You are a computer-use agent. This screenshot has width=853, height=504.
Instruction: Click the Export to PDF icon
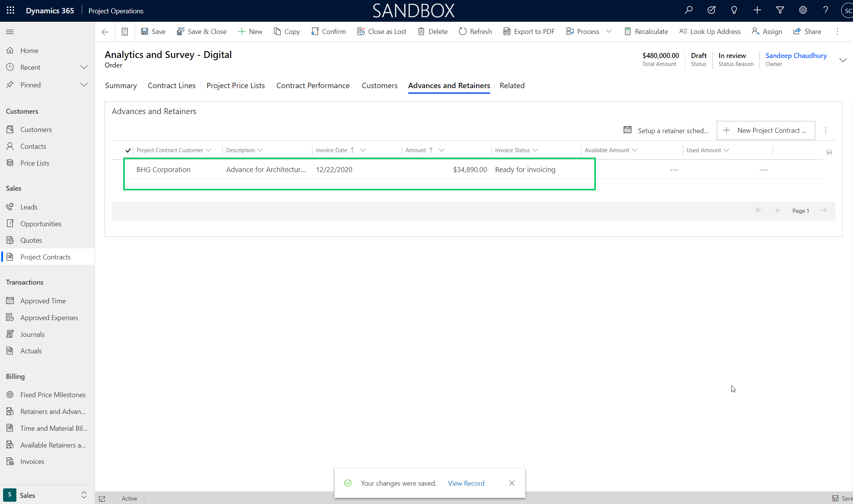507,32
